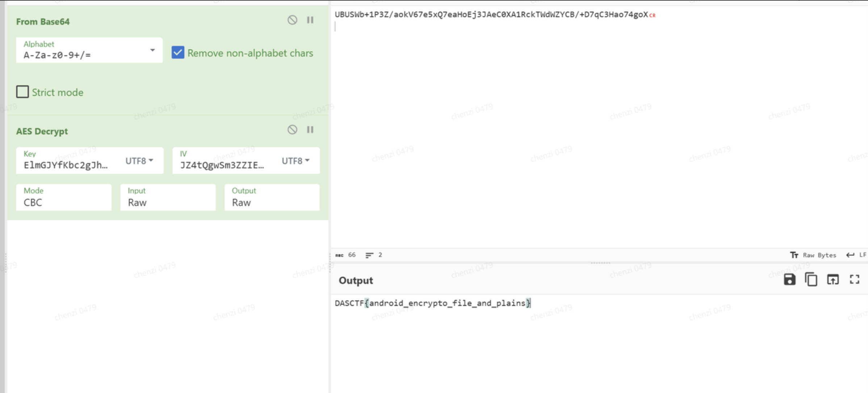Disable the AES Decrypt operation
The image size is (868, 393).
pos(292,130)
